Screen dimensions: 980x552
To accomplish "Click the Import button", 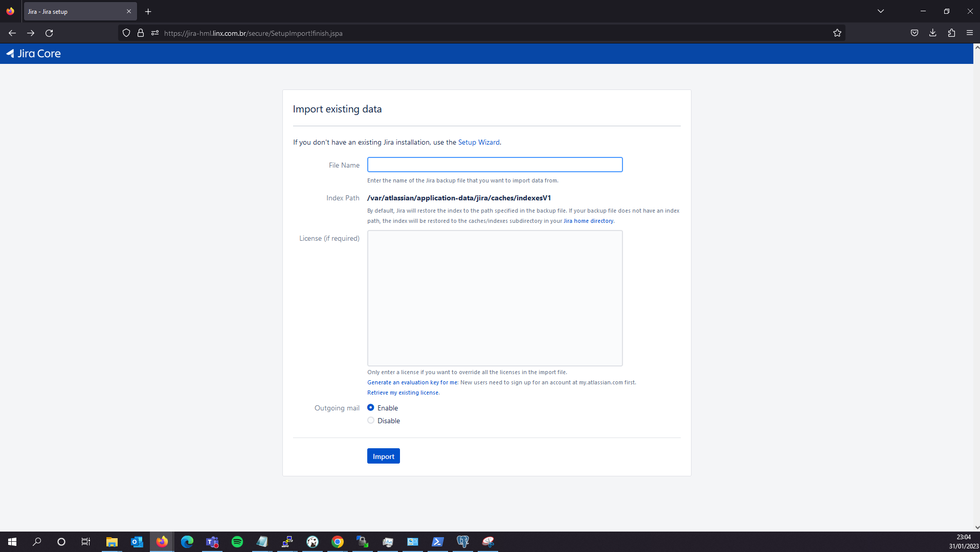I will coord(383,456).
